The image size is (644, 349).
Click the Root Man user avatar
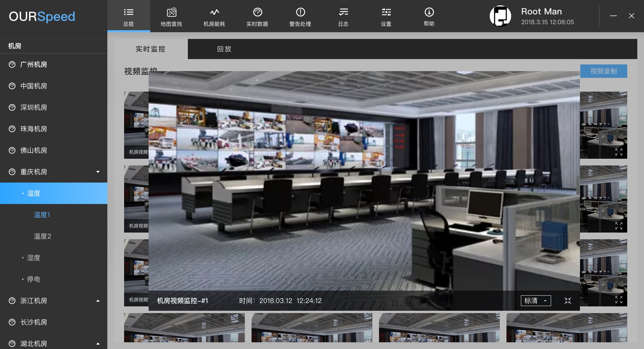(500, 16)
